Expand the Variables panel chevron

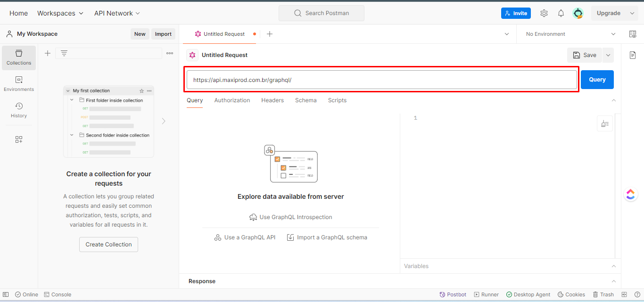[x=613, y=266]
